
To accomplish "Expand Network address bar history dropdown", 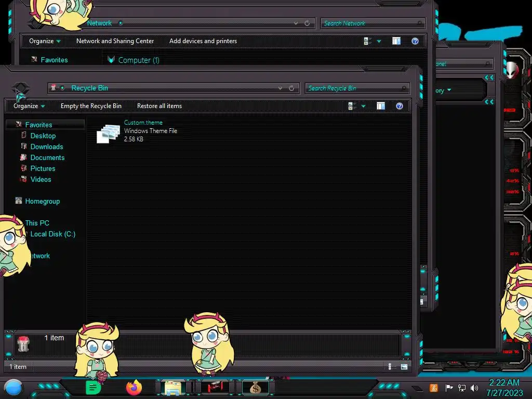I will tap(296, 23).
